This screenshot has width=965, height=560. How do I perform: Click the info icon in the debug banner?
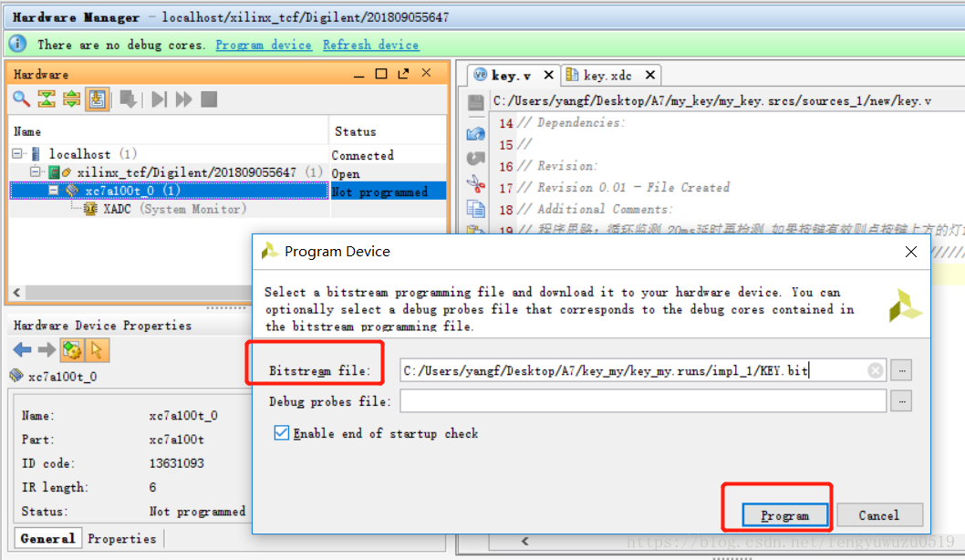pyautogui.click(x=17, y=44)
